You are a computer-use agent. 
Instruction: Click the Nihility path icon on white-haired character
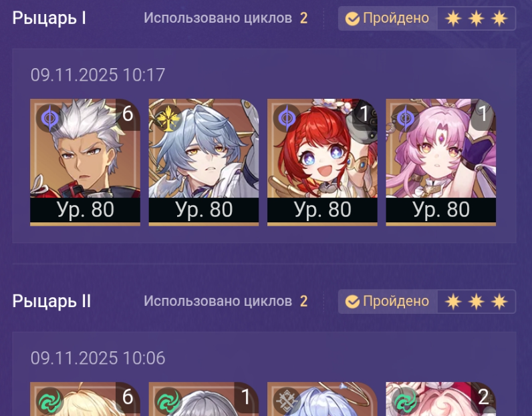pos(49,118)
